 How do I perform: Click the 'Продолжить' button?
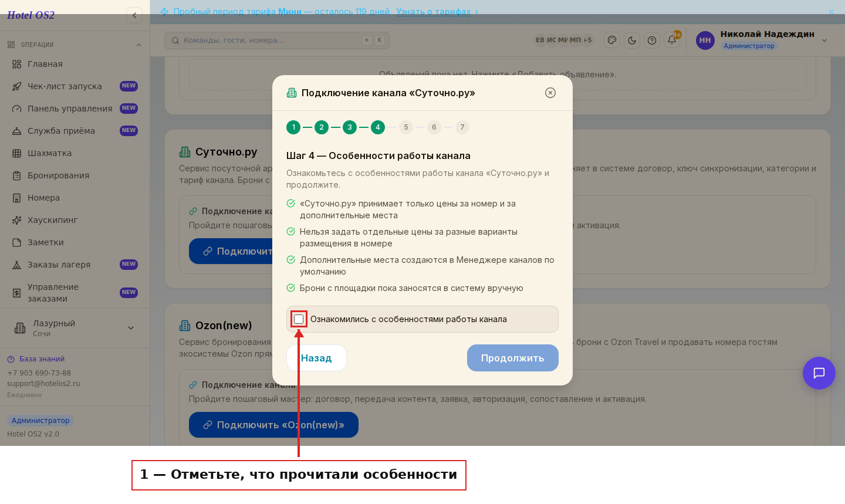[513, 358]
